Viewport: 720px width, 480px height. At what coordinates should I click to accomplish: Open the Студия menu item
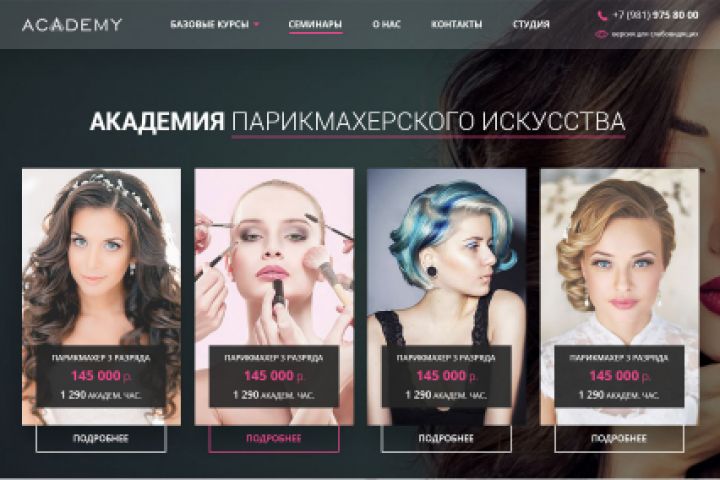[x=531, y=24]
